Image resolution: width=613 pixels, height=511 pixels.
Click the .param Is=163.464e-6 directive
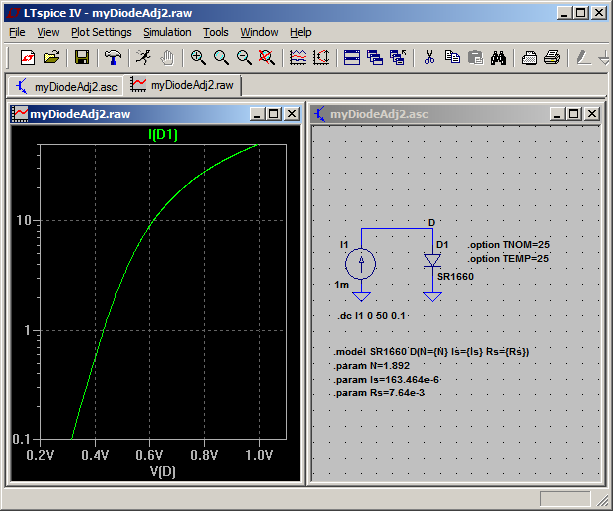(x=386, y=380)
